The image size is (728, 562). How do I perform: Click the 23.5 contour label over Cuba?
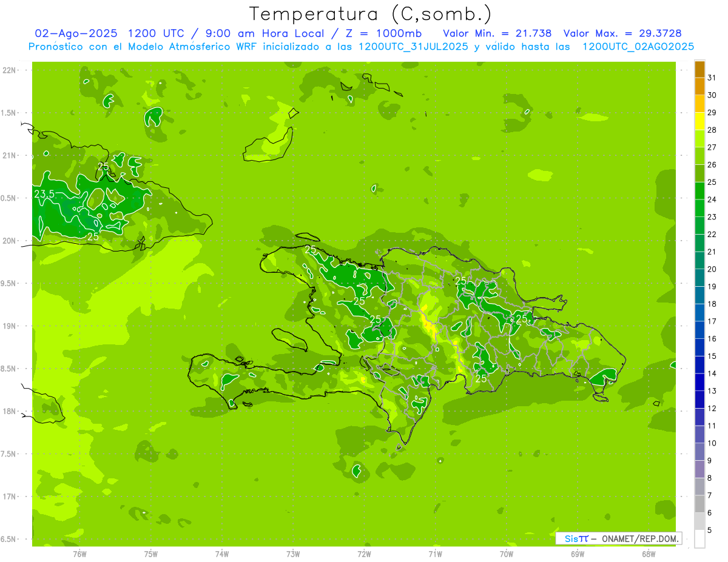44,194
